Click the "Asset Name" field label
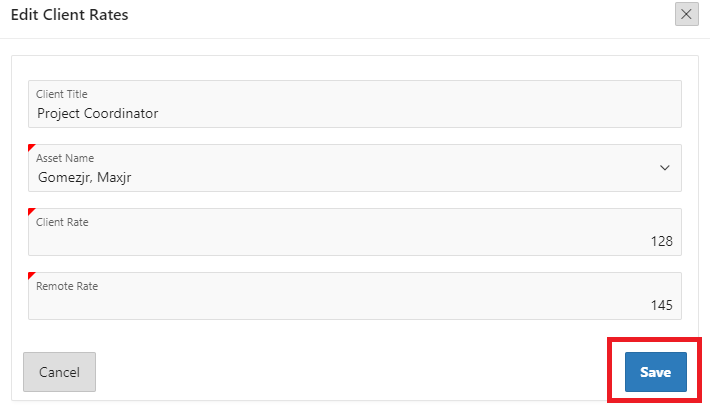Screen dimensions: 710x420 click(x=64, y=158)
